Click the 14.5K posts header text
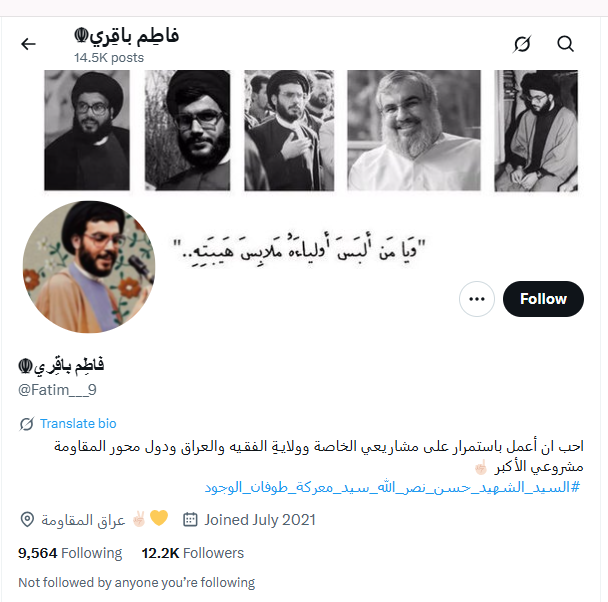Image resolution: width=608 pixels, height=602 pixels. coord(109,58)
